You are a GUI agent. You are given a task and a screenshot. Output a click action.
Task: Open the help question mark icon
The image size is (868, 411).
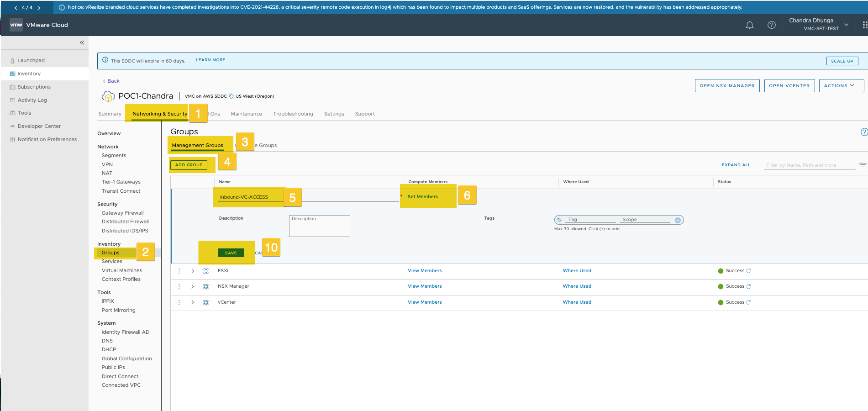coord(772,25)
